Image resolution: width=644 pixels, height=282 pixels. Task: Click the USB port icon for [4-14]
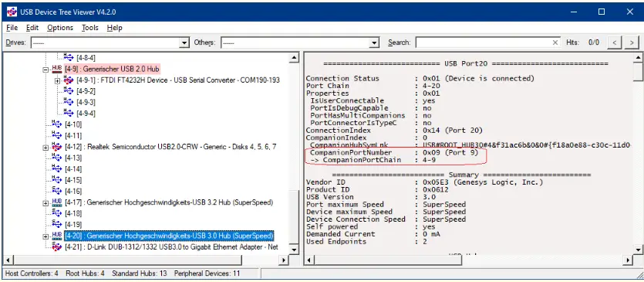[x=57, y=168]
